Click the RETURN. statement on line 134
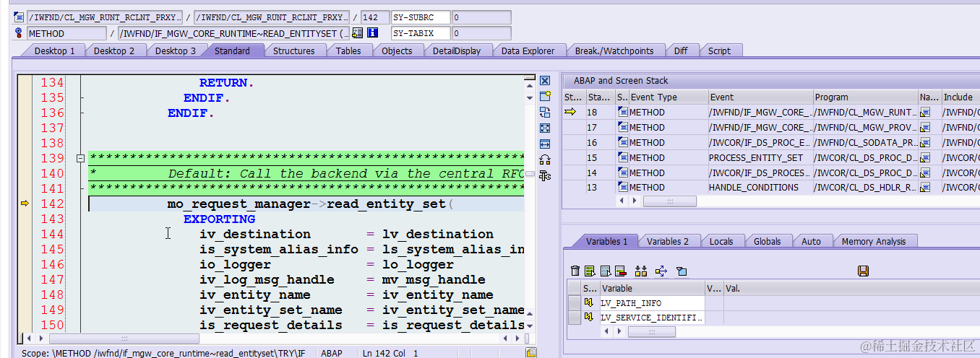980x358 pixels. click(x=227, y=83)
